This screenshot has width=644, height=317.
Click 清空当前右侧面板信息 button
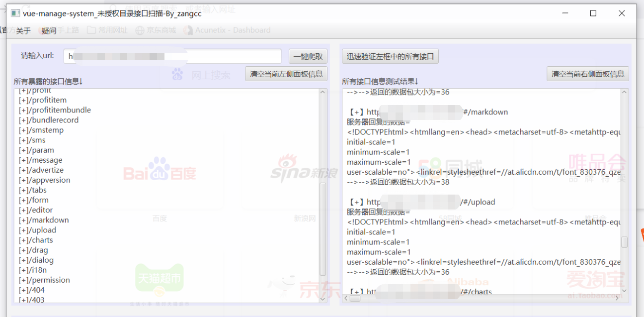[588, 74]
